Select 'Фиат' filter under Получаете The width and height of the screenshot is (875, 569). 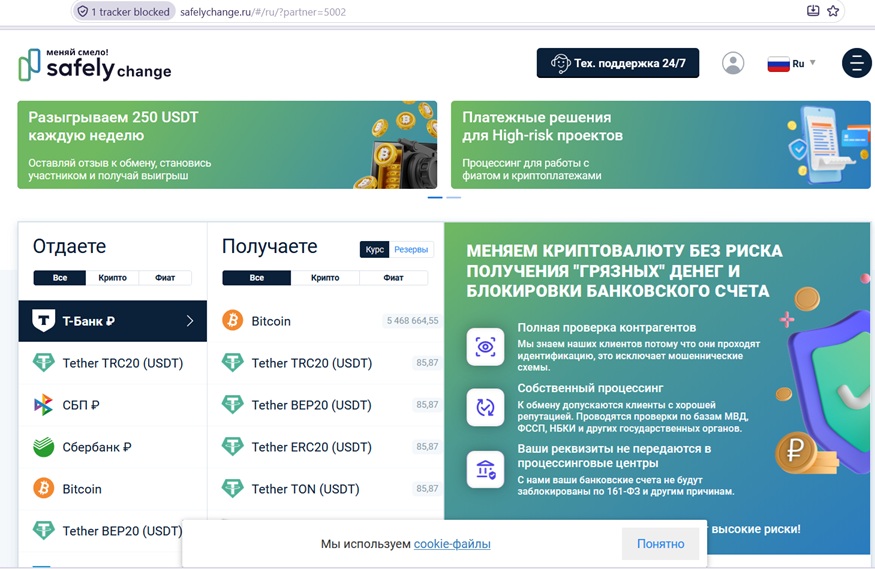393,278
